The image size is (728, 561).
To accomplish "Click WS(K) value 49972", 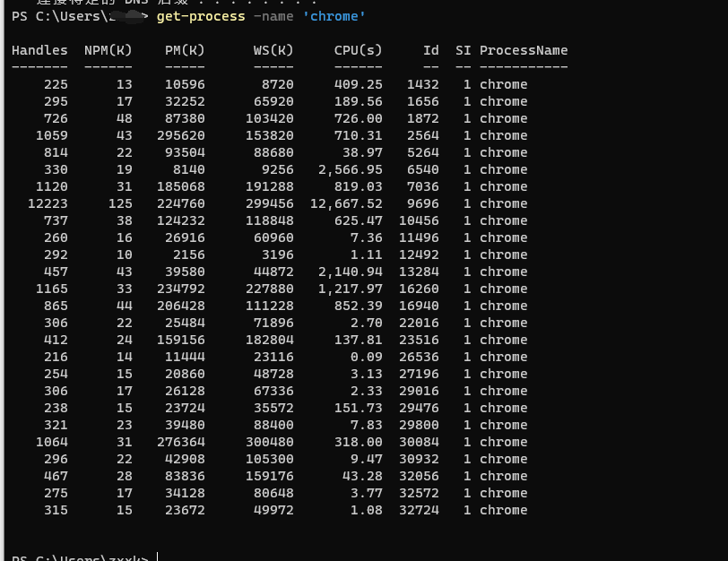I will [273, 510].
